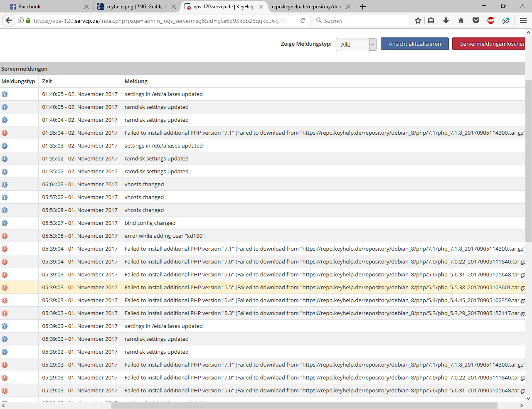This screenshot has height=409, width=532.
Task: Open the Pocket shield icon
Action: [x=476, y=20]
